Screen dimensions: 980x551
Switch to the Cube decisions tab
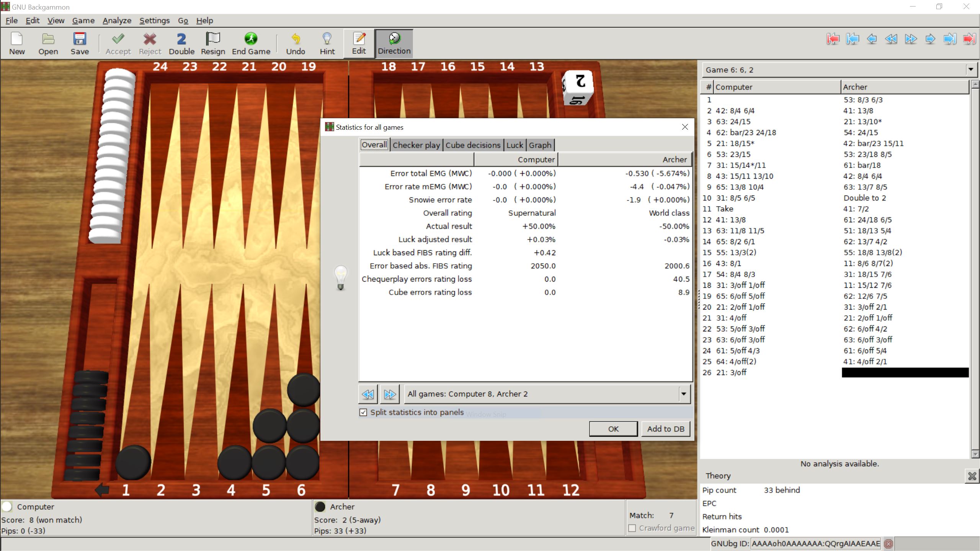tap(473, 145)
